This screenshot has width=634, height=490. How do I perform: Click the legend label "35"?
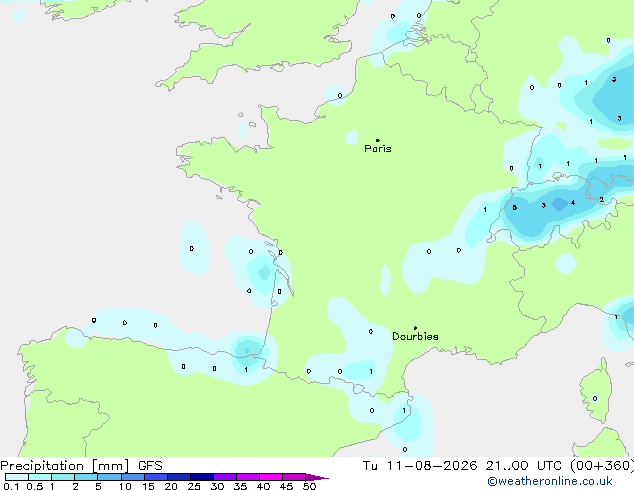coord(240,486)
